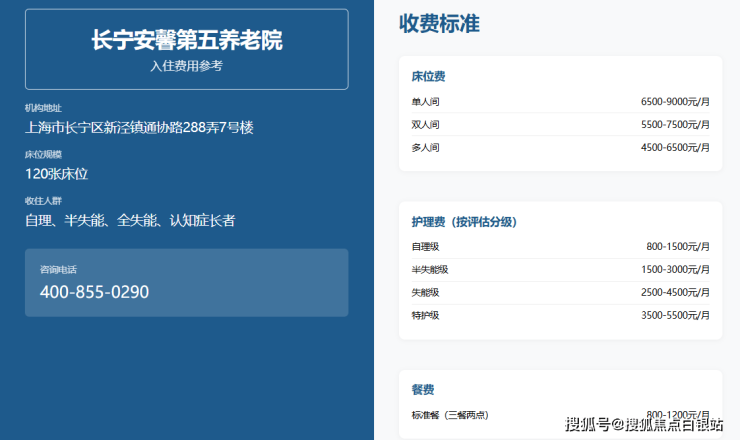
Task: Click the phone number 400-855-0290
Action: tap(94, 292)
